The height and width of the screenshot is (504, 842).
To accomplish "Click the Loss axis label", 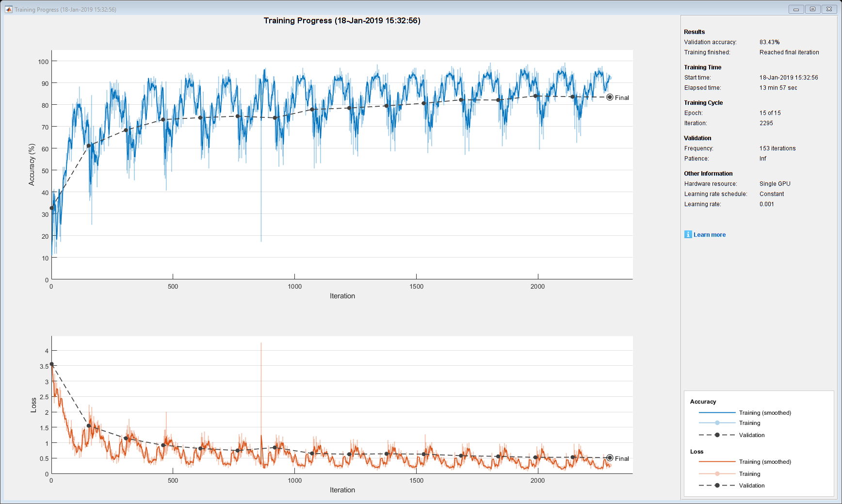I will pyautogui.click(x=33, y=406).
